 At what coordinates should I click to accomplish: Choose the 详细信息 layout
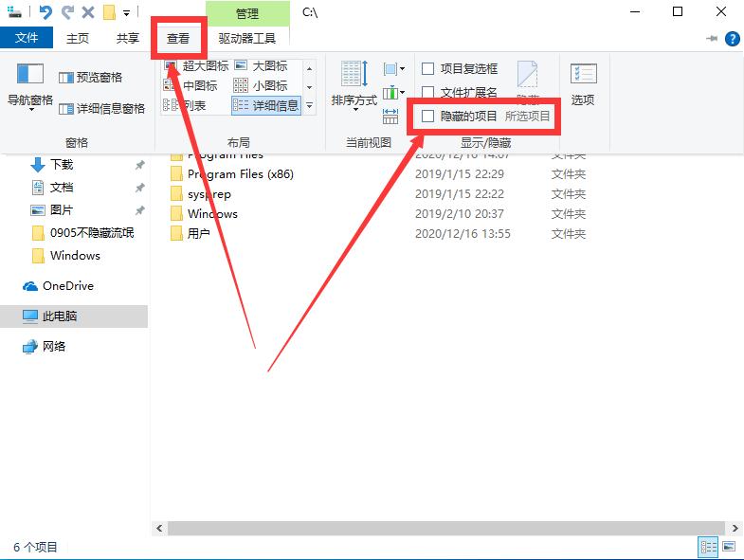(266, 105)
